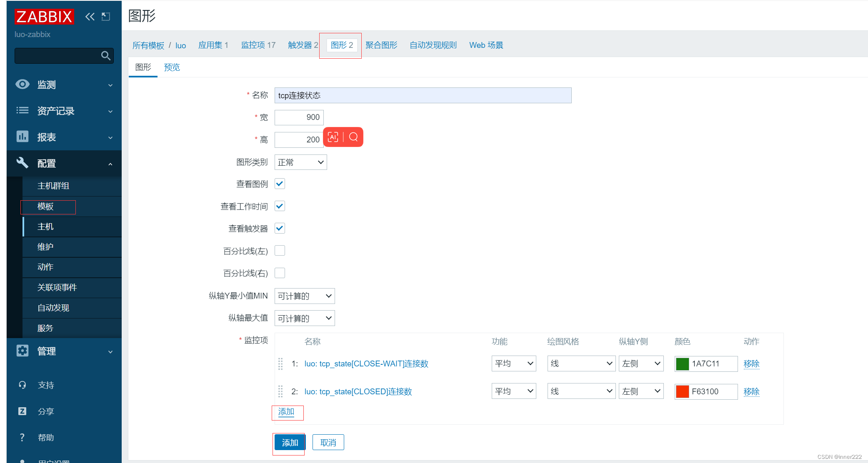Image resolution: width=868 pixels, height=463 pixels.
Task: Open 纵轴Y侧 dropdown for CLOSED item
Action: coord(641,391)
